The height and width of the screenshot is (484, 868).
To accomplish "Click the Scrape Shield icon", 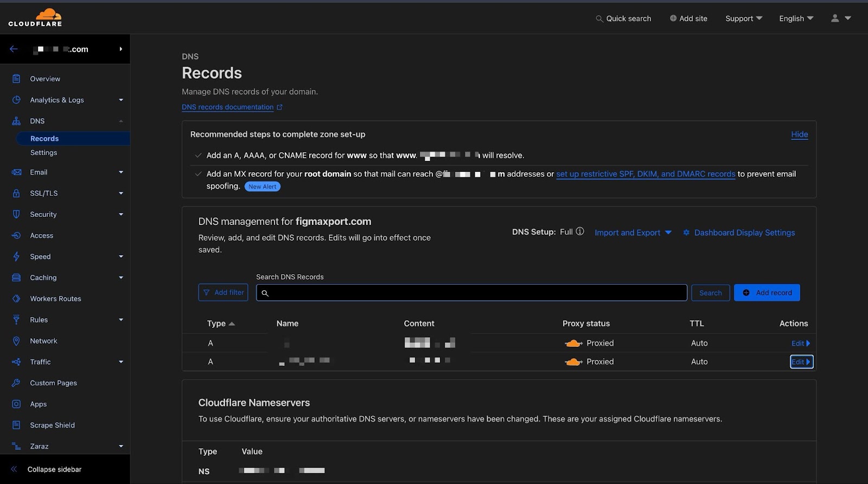I will pyautogui.click(x=16, y=425).
